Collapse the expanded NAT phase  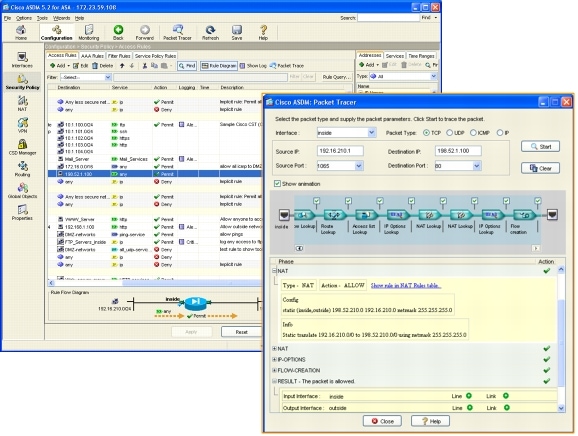pos(274,271)
